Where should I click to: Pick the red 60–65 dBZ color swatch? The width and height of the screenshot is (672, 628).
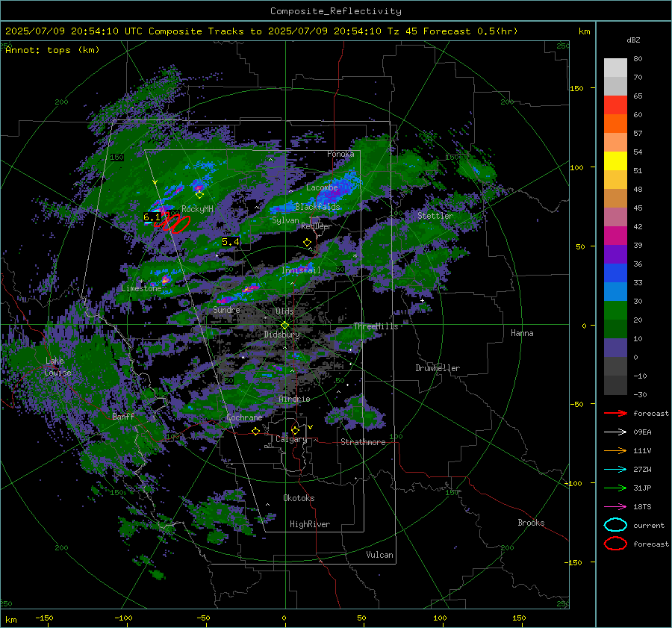pyautogui.click(x=615, y=105)
